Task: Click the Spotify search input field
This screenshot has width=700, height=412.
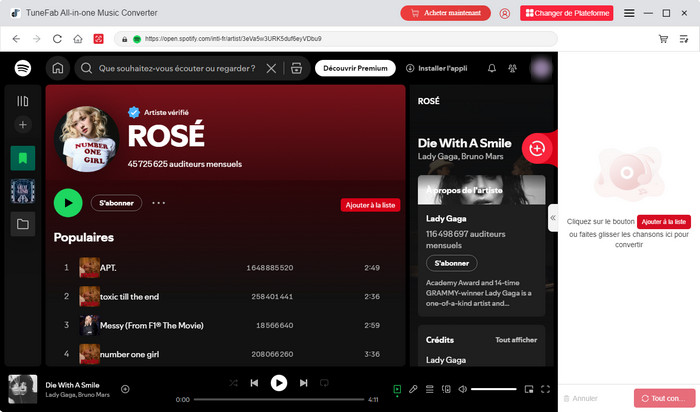Action: (178, 69)
